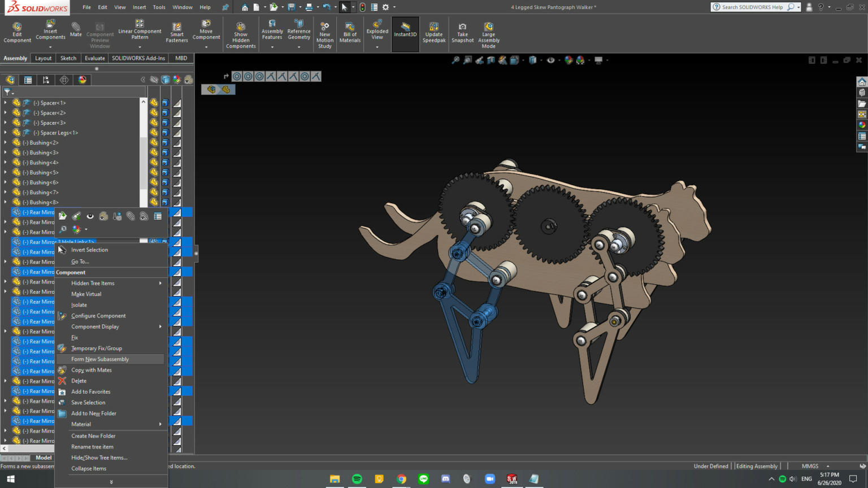Click Change Transparency icon
868x488 pixels.
coord(103,216)
